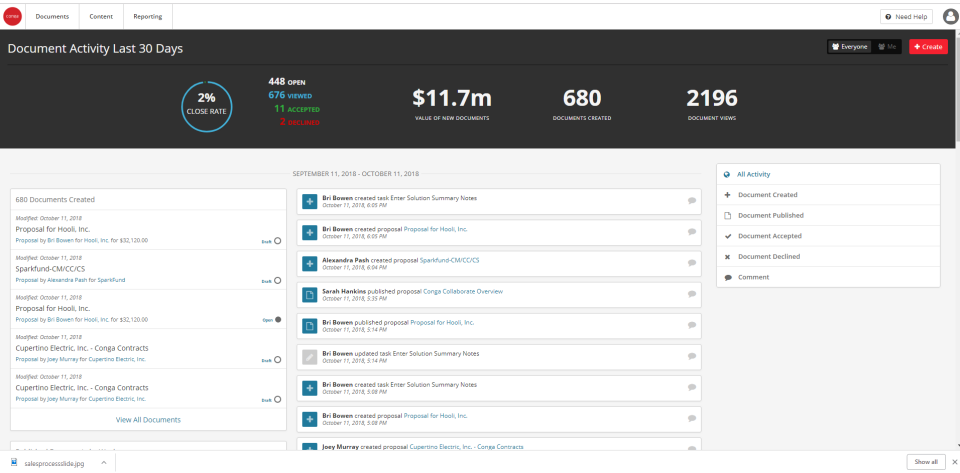Click the 676 VIEWED statistic

click(290, 95)
